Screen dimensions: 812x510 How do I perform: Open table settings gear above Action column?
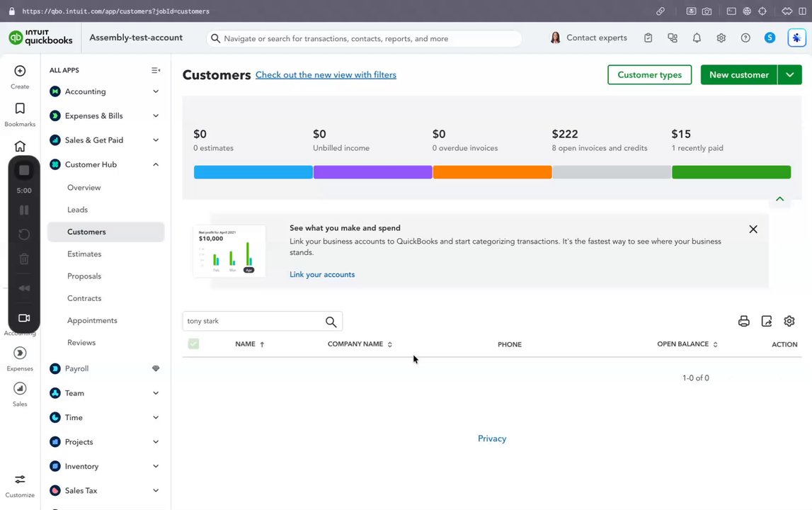tap(789, 321)
